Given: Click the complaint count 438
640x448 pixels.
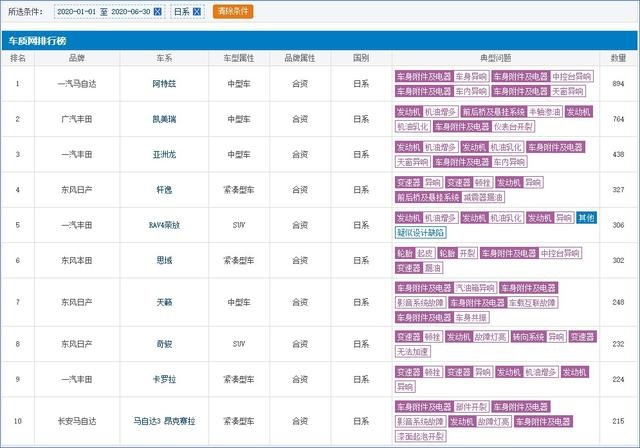Looking at the screenshot, I should click(x=618, y=154).
